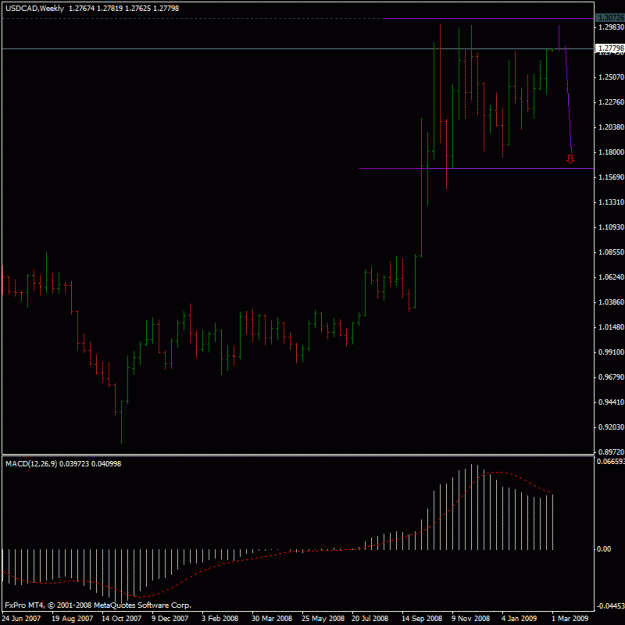
Task: Click the 14 Sep 2008 date label
Action: [422, 618]
